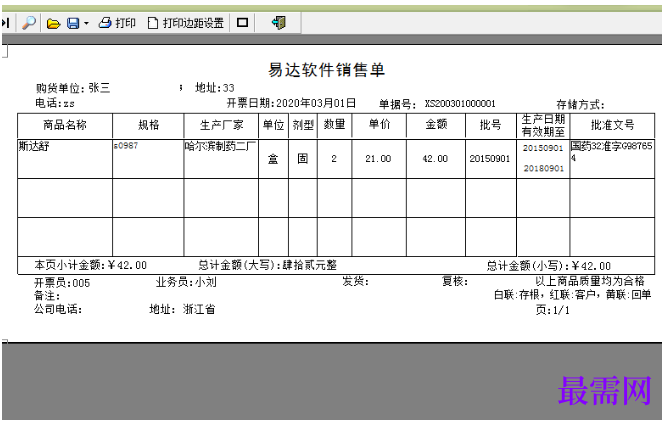This screenshot has width=670, height=422.
Task: Click the 剂型 column header
Action: [x=303, y=125]
